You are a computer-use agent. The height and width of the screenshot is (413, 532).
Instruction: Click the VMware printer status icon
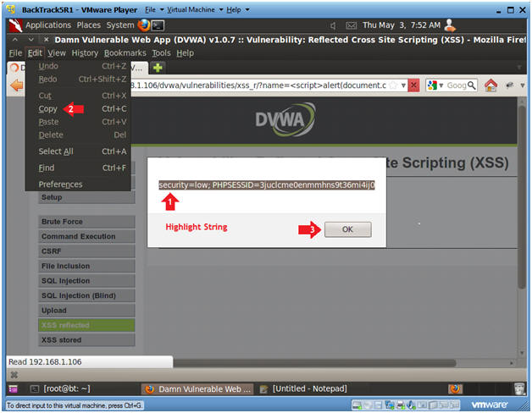[401, 405]
